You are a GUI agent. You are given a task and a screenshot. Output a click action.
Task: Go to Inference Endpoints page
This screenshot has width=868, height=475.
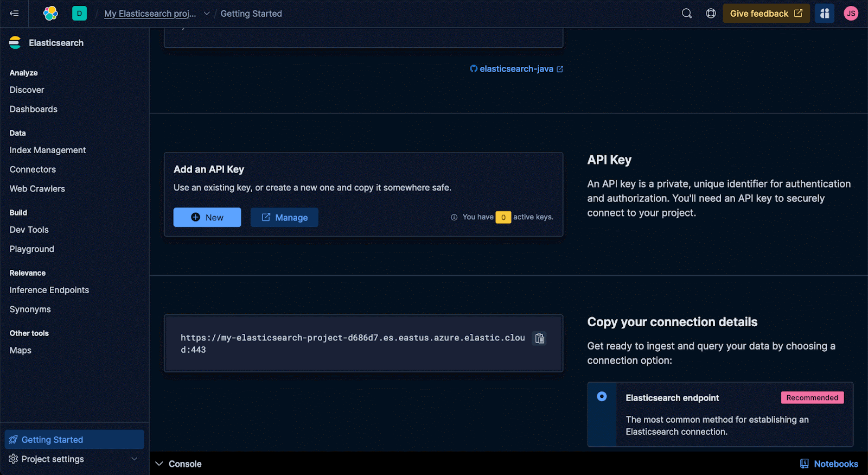[49, 290]
